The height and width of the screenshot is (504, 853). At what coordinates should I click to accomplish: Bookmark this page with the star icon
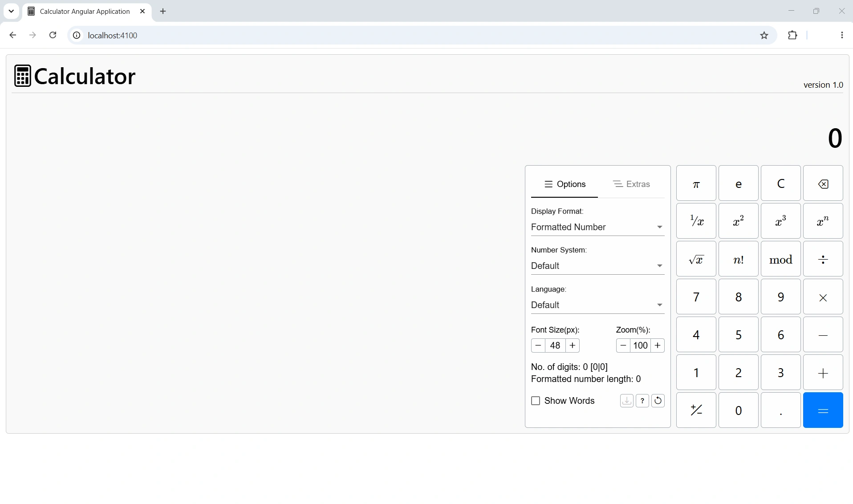click(764, 35)
